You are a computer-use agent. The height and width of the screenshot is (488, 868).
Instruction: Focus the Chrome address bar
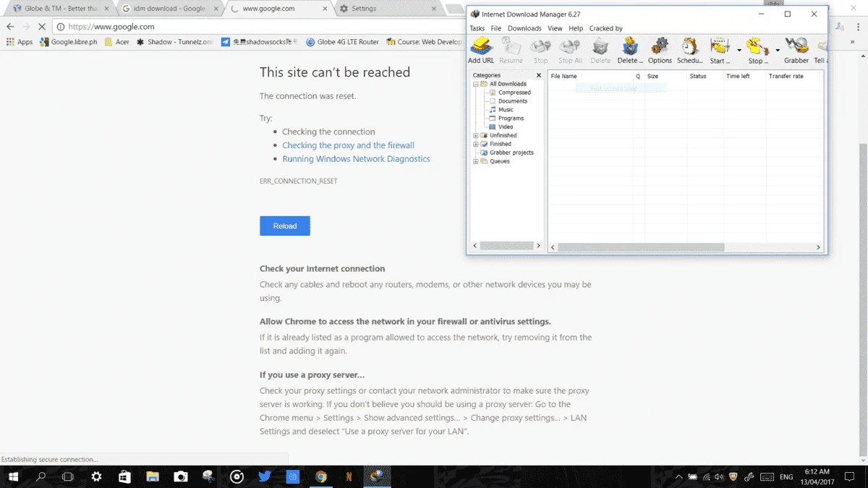click(x=260, y=27)
